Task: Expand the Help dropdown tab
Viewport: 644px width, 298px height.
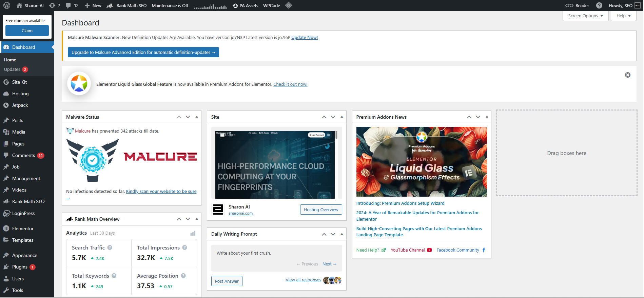Action: 623,16
